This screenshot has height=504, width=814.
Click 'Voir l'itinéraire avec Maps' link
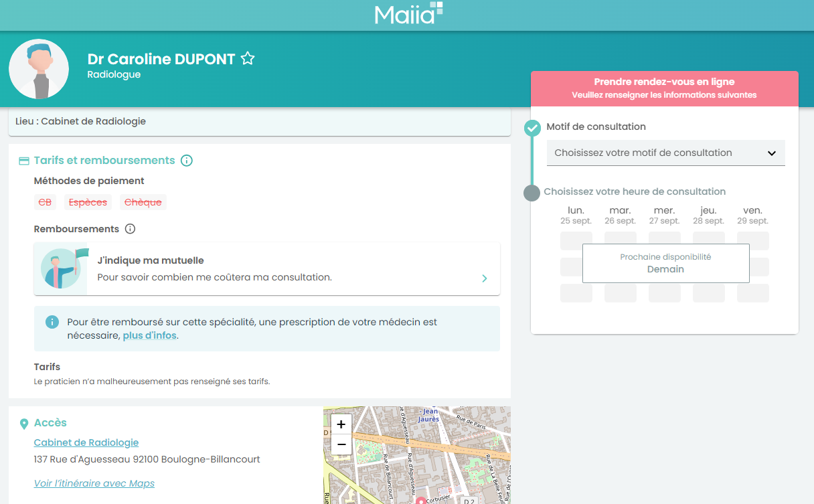(94, 483)
